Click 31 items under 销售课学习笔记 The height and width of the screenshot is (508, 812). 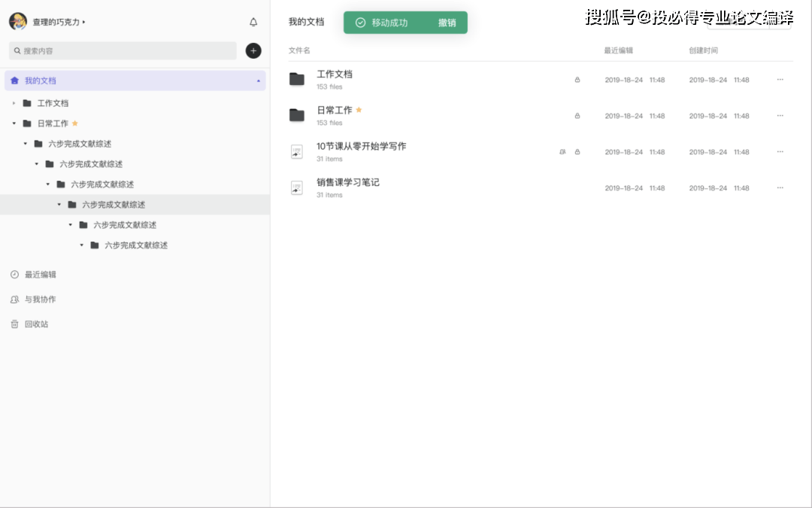(329, 196)
